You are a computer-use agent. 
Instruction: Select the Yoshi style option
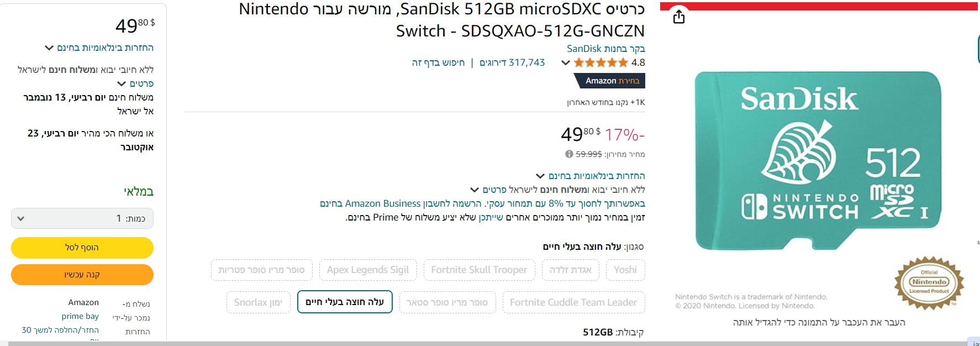[x=625, y=270]
